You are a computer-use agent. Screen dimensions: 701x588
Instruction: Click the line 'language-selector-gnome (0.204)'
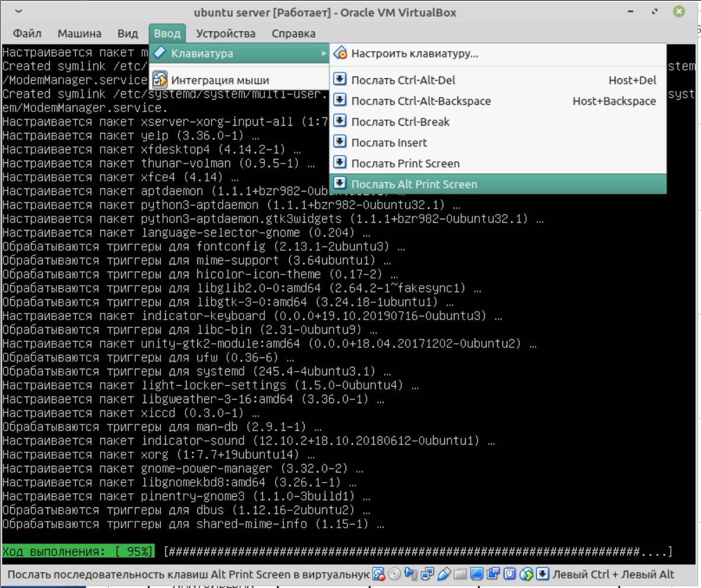(186, 232)
